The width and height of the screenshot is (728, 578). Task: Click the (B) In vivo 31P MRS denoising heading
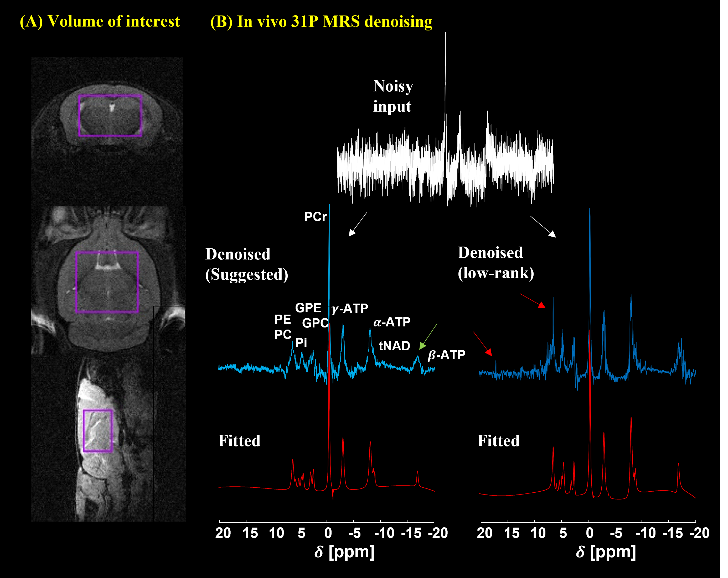tap(321, 21)
